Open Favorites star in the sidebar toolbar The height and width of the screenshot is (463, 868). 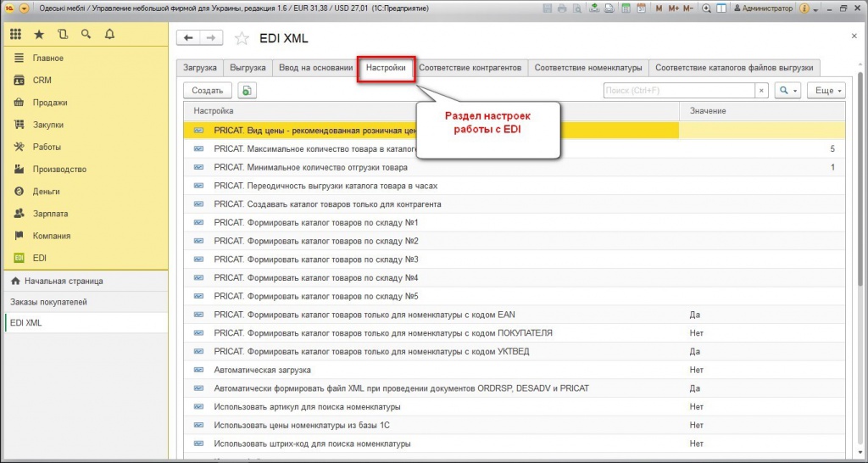[39, 34]
